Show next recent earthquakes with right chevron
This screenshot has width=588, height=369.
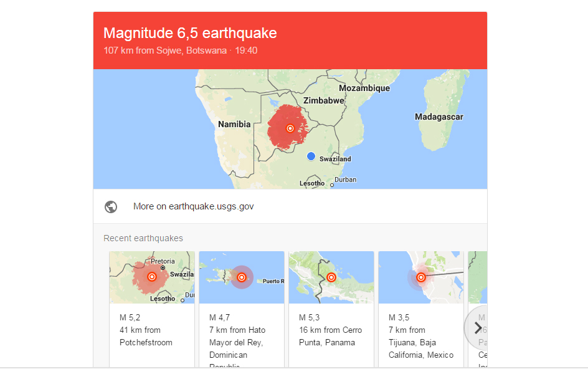477,327
